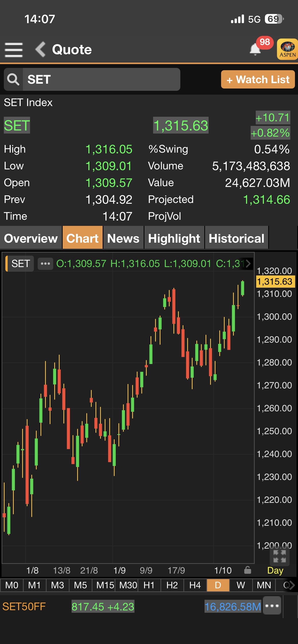The height and width of the screenshot is (644, 298).
Task: Open chart SET options three-dot button
Action: click(45, 264)
